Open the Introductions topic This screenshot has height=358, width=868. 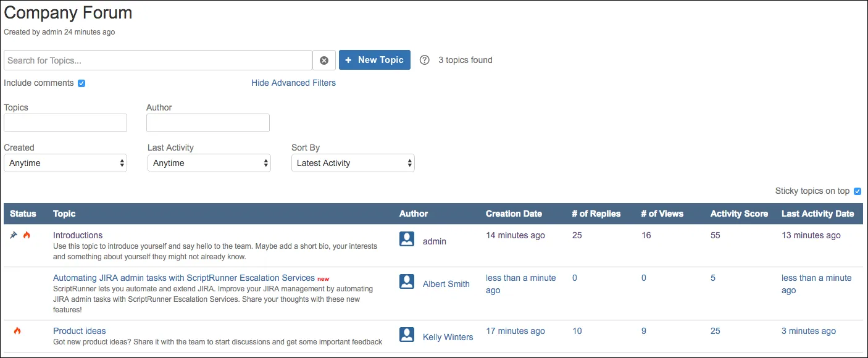[x=78, y=235]
